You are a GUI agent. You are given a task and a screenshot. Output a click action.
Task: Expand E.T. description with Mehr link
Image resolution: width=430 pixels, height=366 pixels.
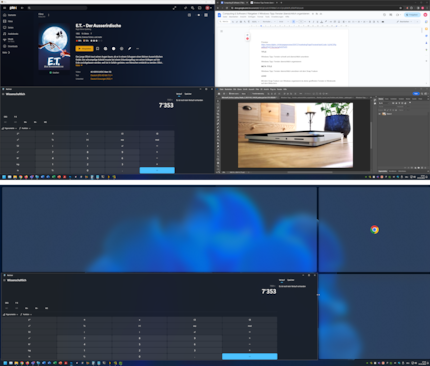(79, 65)
